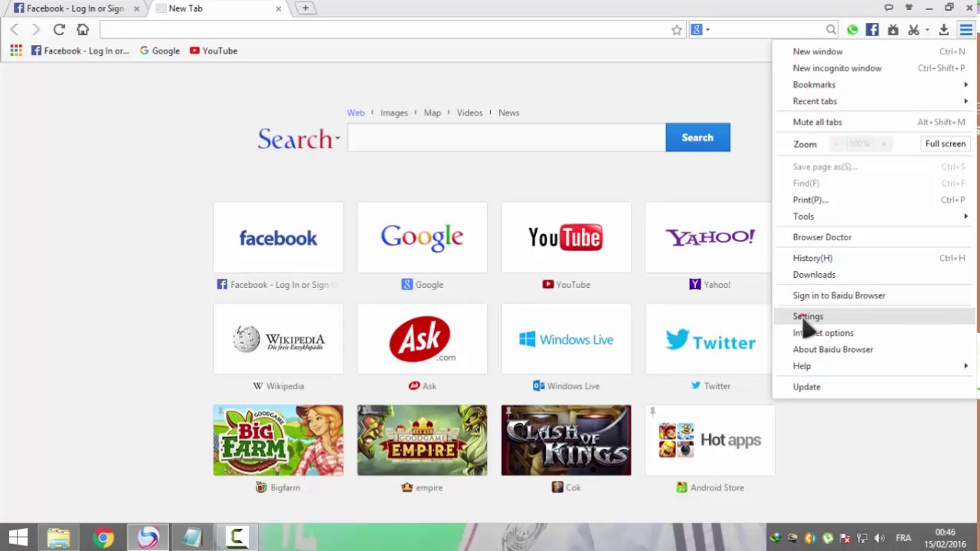Close the New Tab tab

coord(279,8)
